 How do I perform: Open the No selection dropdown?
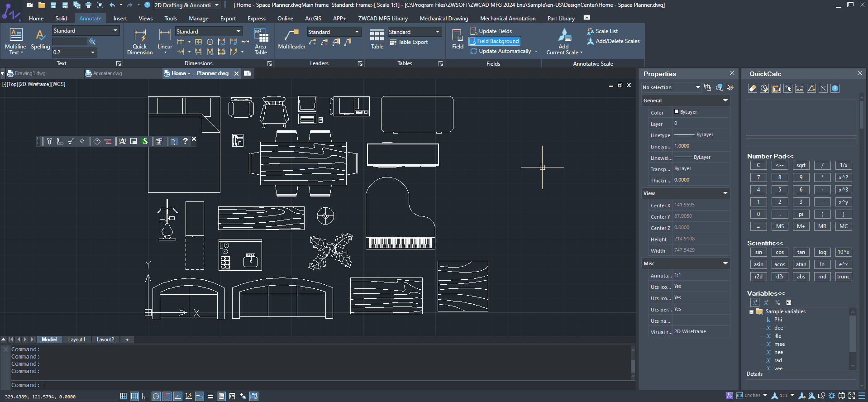(671, 87)
